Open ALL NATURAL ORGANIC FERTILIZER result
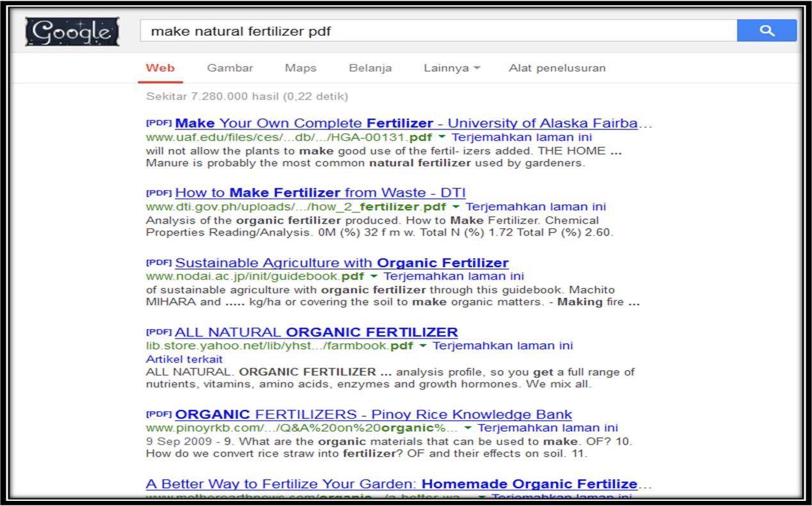The image size is (812, 506). coord(316,332)
